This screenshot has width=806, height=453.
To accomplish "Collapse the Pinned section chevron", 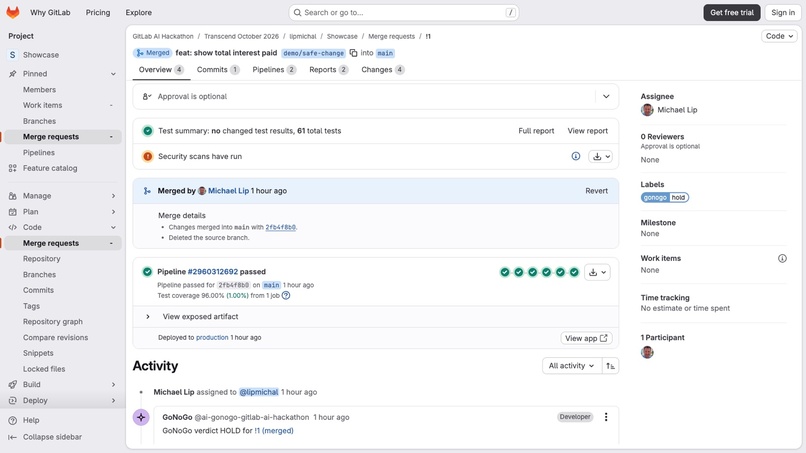I will [113, 74].
